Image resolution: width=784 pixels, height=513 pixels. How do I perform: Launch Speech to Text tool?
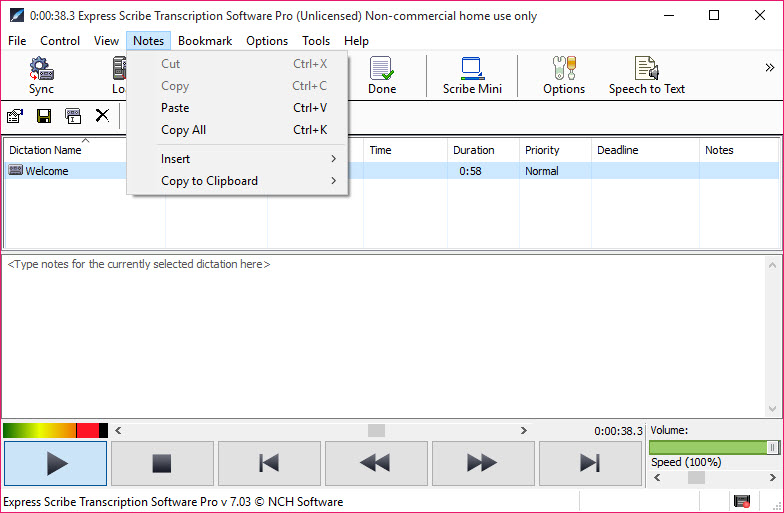[x=646, y=76]
